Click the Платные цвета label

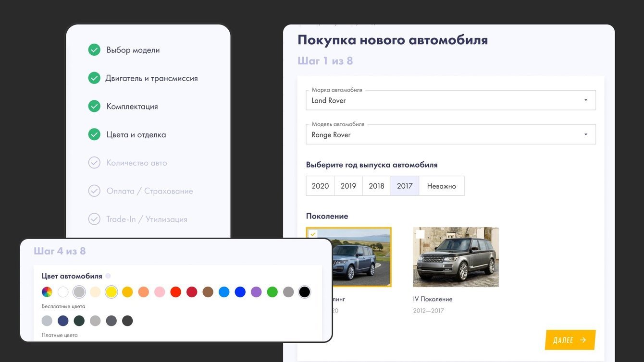pos(60,335)
